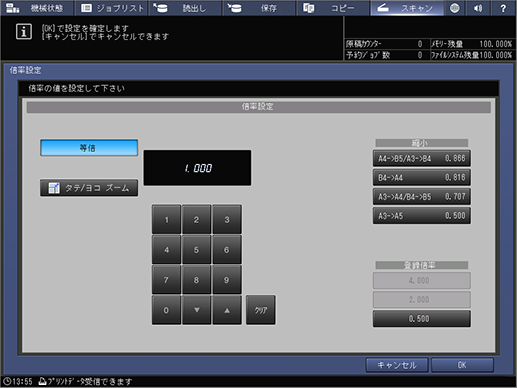Open help with the question mark icon
The height and width of the screenshot is (388, 517).
pyautogui.click(x=503, y=8)
